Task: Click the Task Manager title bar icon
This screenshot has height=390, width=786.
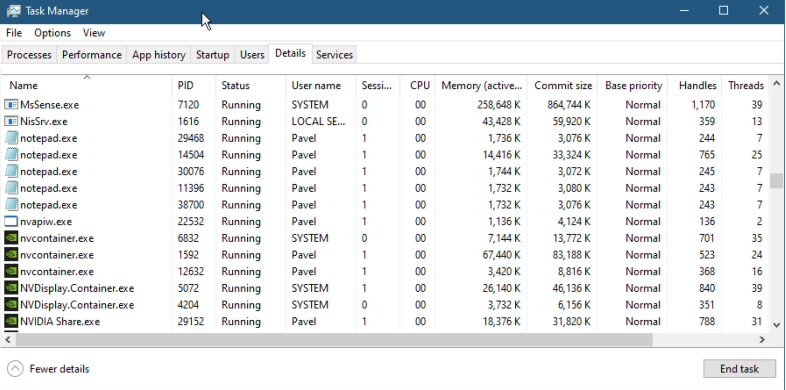Action: (14, 11)
